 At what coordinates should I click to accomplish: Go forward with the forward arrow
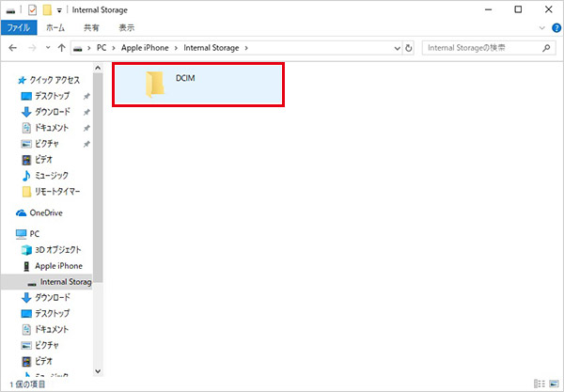coord(32,48)
